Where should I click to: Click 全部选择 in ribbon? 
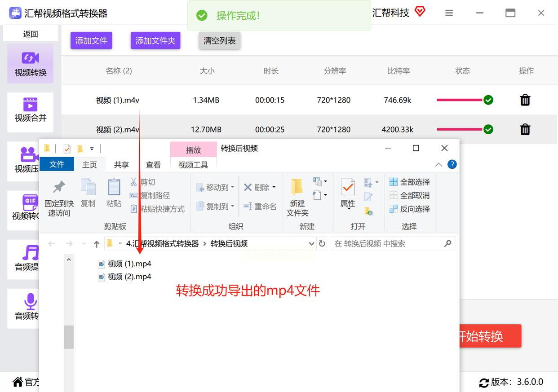click(410, 182)
